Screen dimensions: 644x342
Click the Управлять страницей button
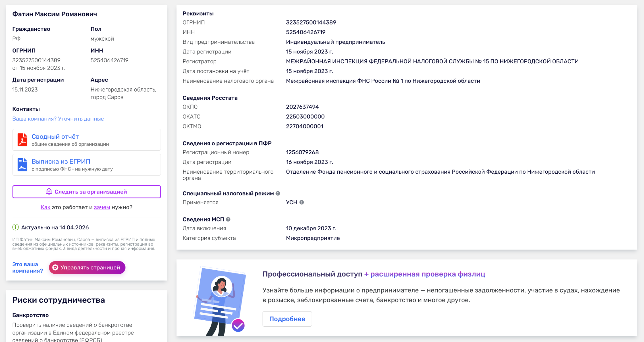(x=87, y=267)
